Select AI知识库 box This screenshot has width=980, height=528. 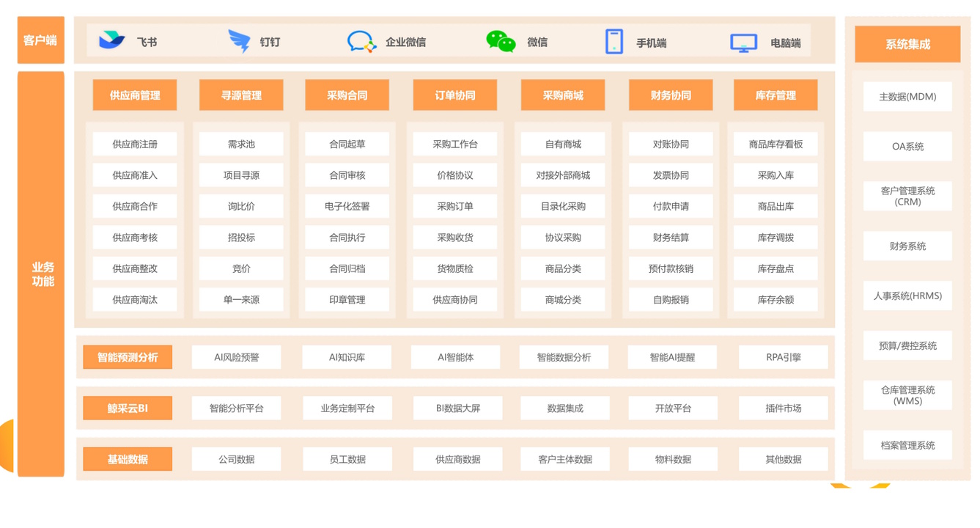(x=347, y=357)
